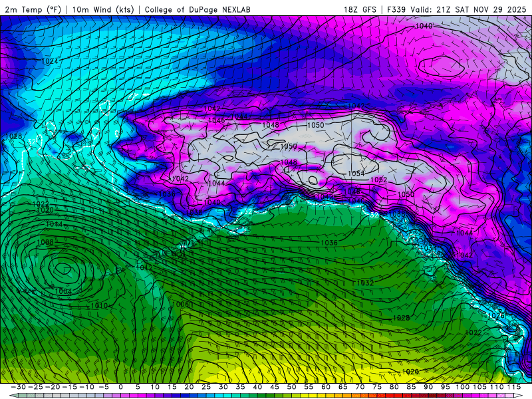Click the 65 mark on the color legend
The image size is (532, 399).
coord(342,387)
